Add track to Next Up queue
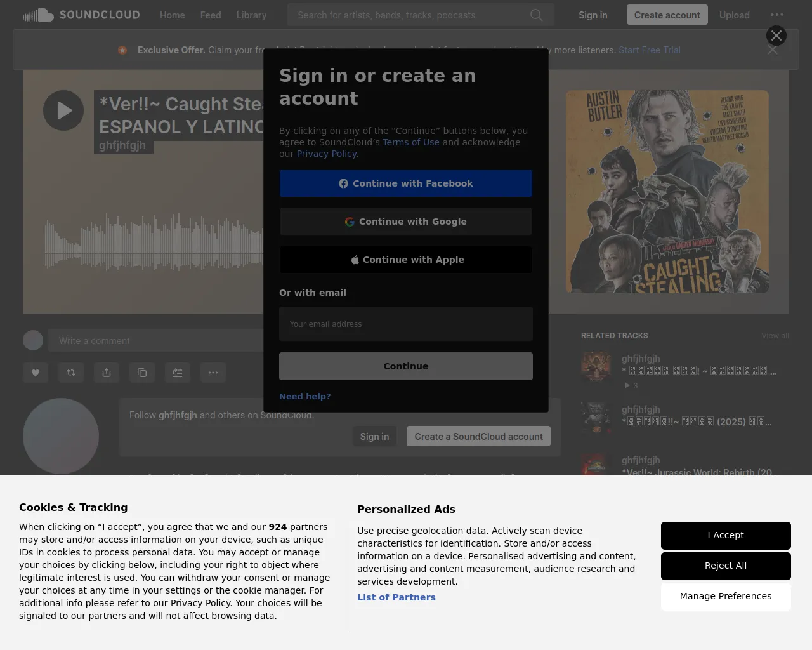The image size is (812, 650). pyautogui.click(x=178, y=373)
